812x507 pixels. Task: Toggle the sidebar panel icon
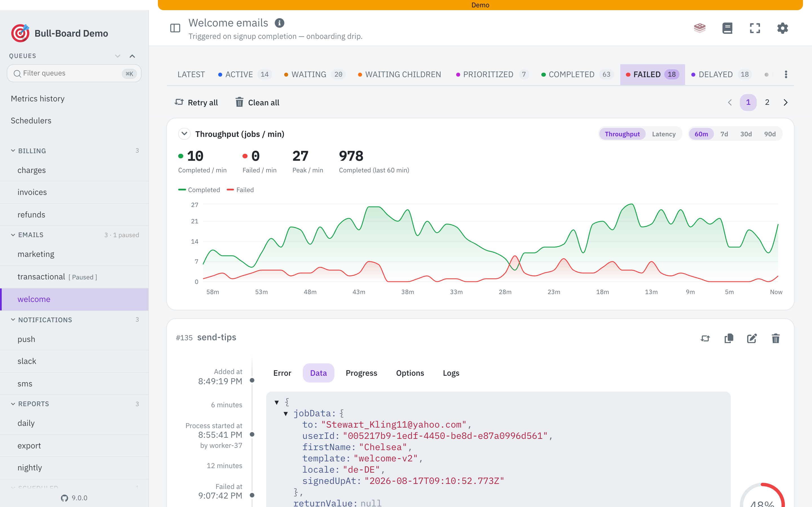pyautogui.click(x=175, y=28)
